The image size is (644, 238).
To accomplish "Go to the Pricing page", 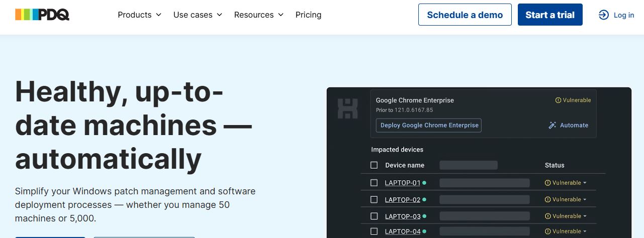I will [308, 15].
